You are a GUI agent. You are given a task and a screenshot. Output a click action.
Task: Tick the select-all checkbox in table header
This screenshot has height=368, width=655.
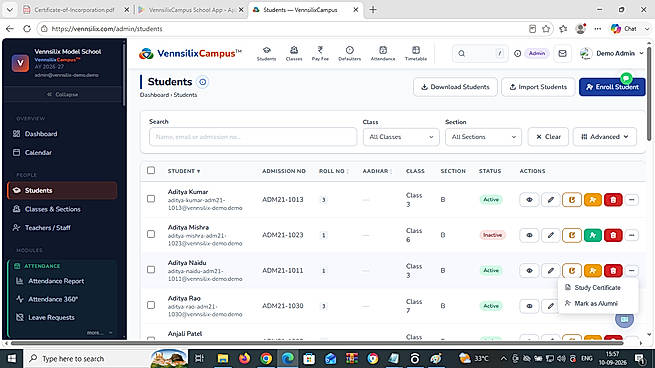[x=151, y=170]
